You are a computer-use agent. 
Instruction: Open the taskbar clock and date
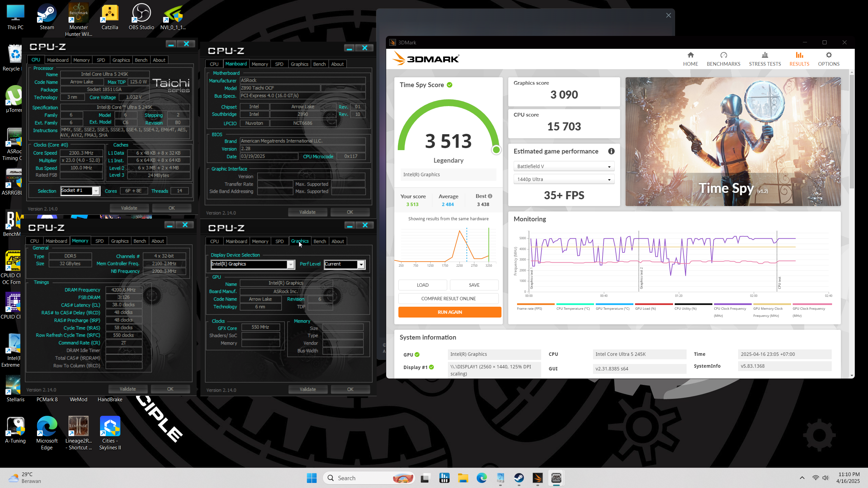[848, 478]
